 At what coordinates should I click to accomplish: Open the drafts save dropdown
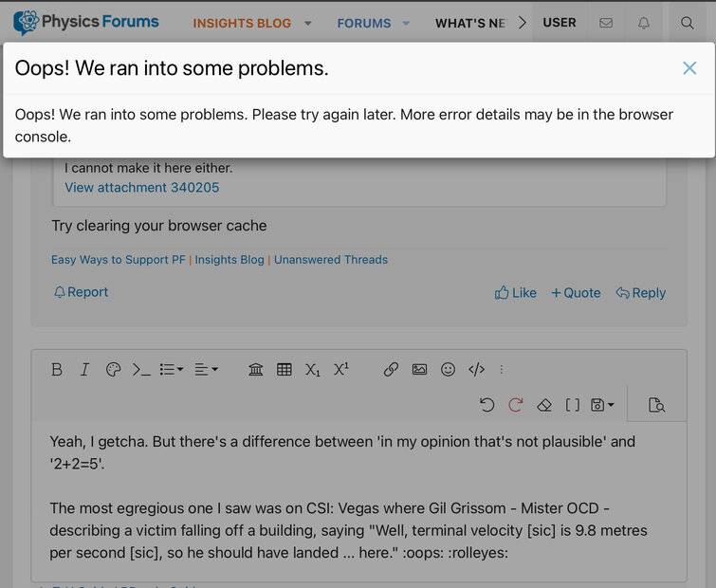coord(602,405)
